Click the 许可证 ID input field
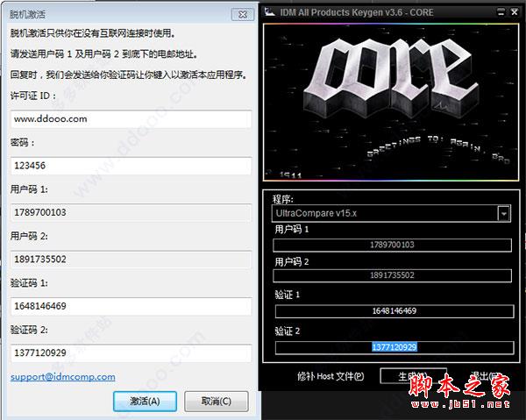 [131, 118]
